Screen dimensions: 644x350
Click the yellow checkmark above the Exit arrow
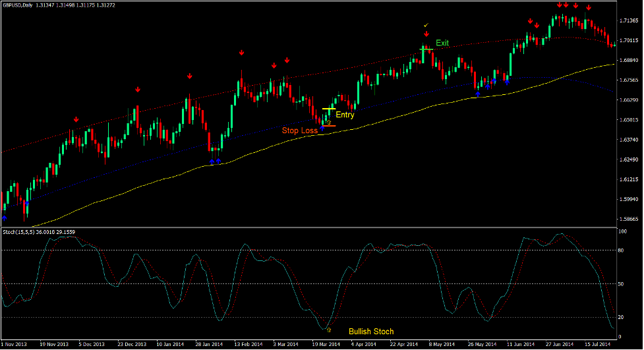(x=426, y=25)
